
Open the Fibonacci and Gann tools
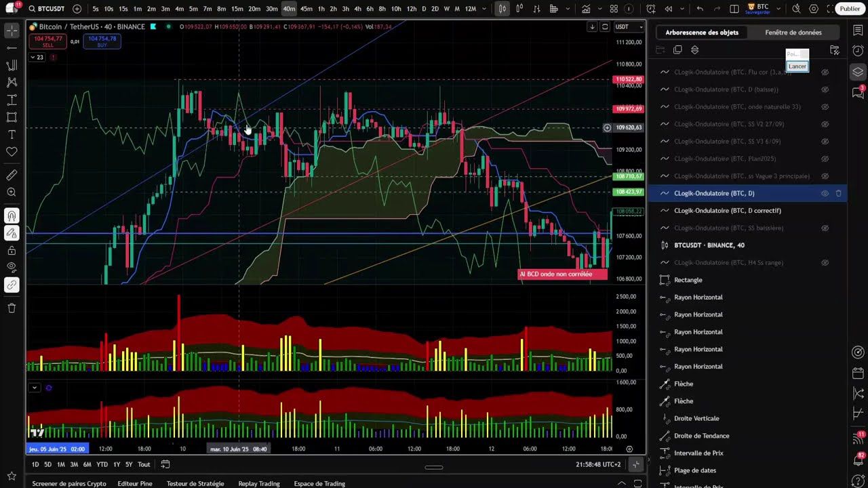point(12,65)
